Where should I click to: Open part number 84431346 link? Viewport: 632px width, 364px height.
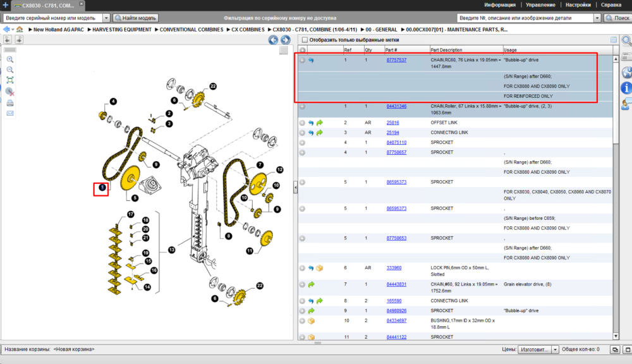pyautogui.click(x=396, y=106)
